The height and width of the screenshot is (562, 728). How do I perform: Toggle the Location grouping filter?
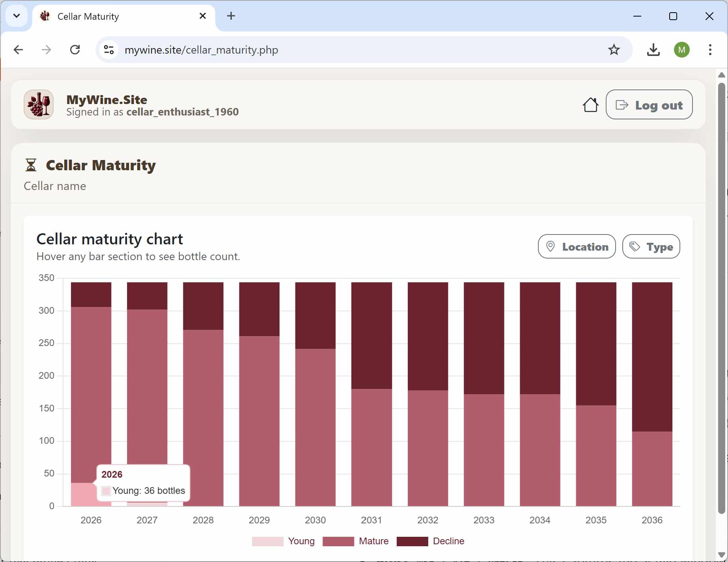pos(577,246)
